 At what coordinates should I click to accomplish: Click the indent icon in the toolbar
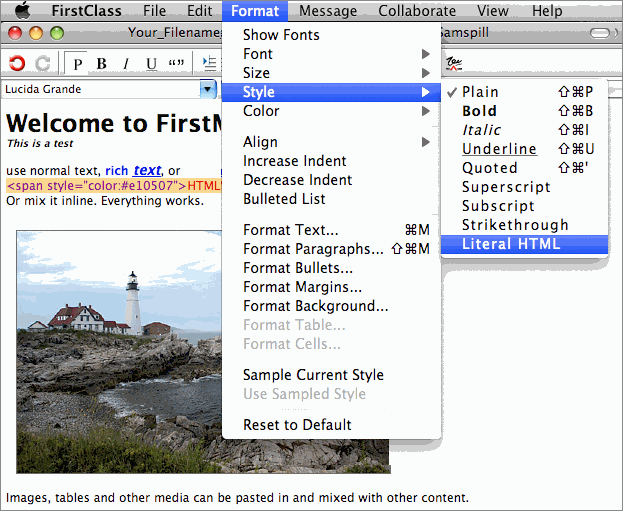coord(210,63)
